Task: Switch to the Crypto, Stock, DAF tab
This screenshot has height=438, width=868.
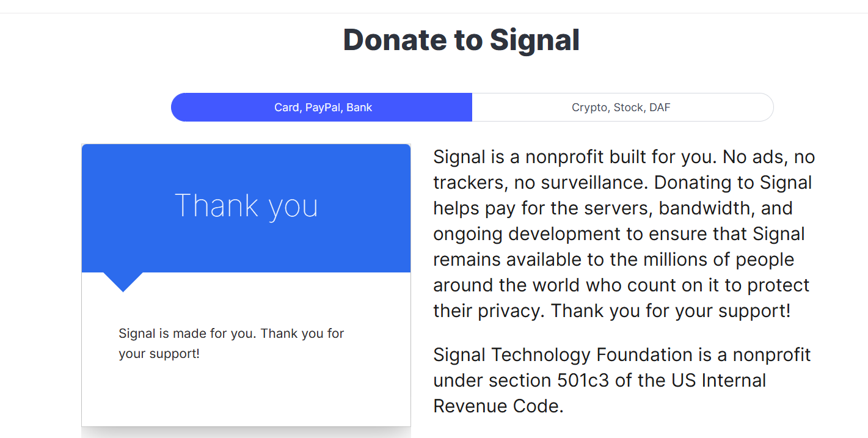Action: [x=622, y=108]
